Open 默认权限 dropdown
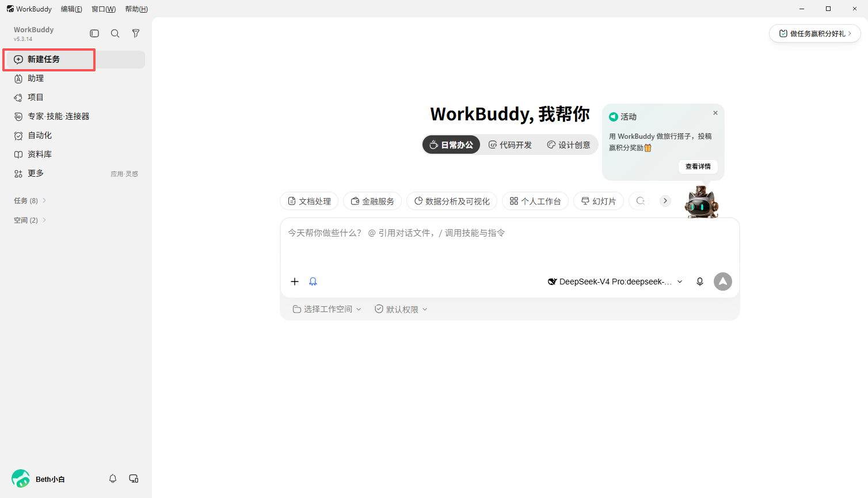Viewport: 868px width, 498px height. point(401,309)
